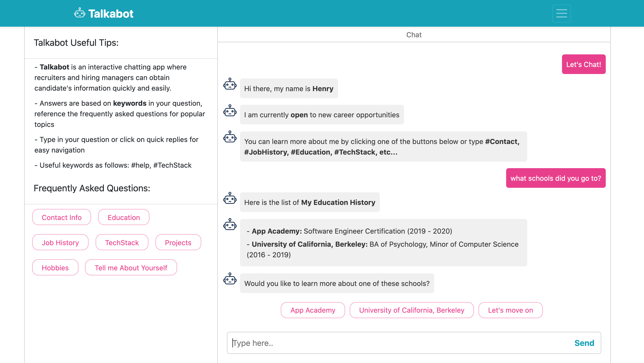The image size is (644, 363).
Task: Choose University of California, Berkeley reply
Action: point(412,310)
